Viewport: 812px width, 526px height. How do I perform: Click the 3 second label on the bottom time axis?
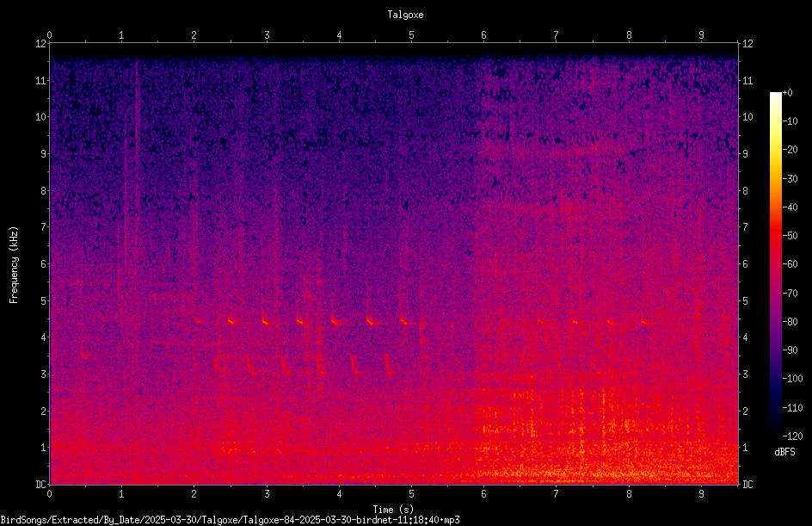(x=267, y=494)
